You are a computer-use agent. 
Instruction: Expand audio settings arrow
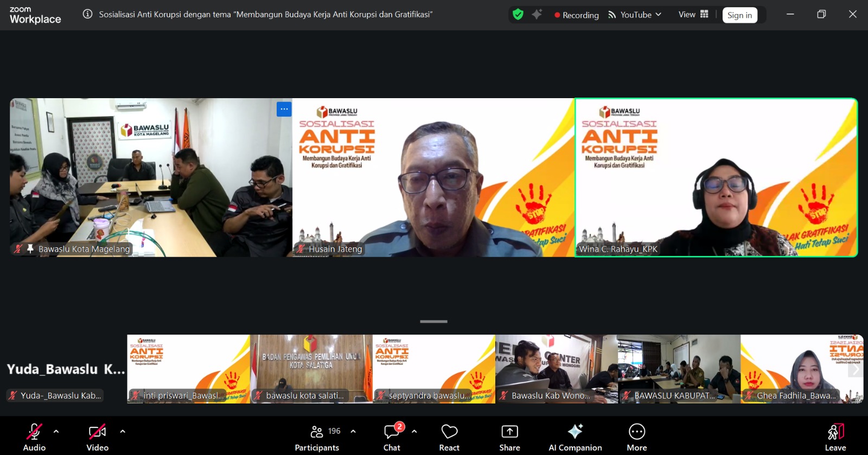click(x=56, y=432)
